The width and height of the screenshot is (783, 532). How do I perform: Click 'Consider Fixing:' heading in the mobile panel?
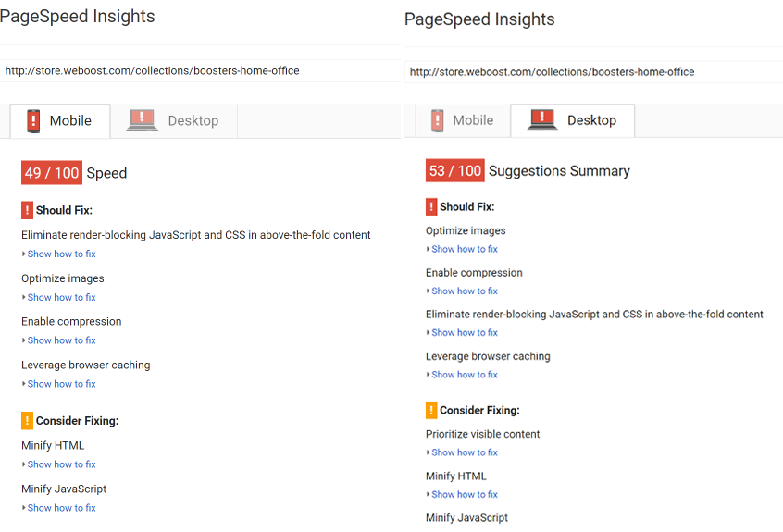click(x=78, y=421)
